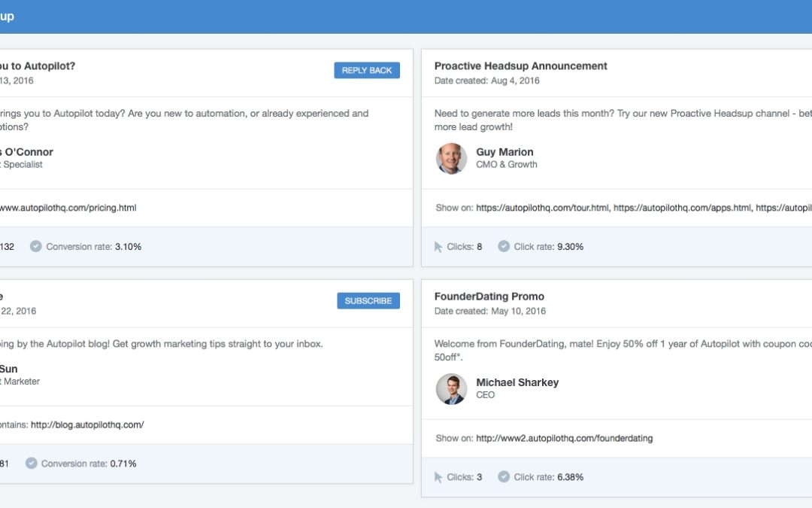
Task: Open Michael Sharkey's profile photo
Action: click(x=451, y=389)
